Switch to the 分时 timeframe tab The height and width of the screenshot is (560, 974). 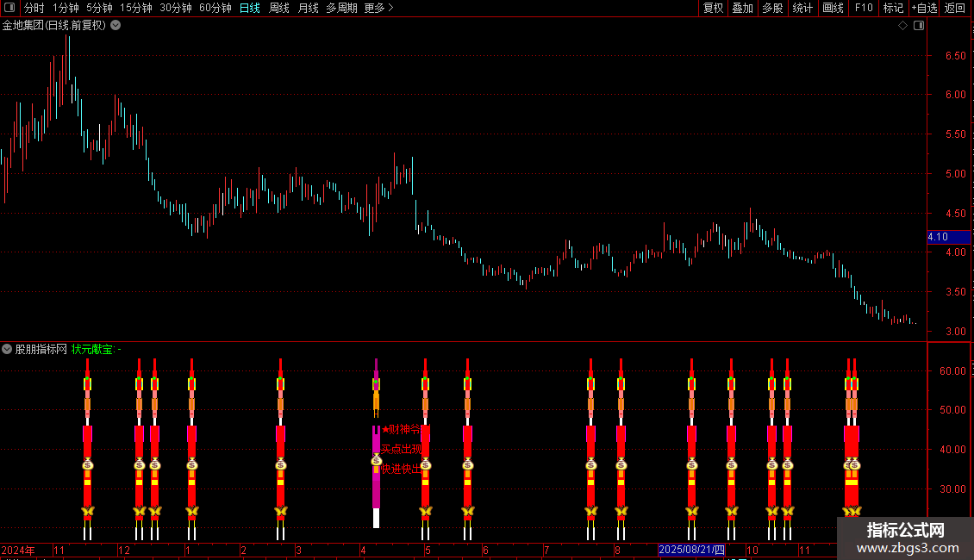tap(34, 8)
